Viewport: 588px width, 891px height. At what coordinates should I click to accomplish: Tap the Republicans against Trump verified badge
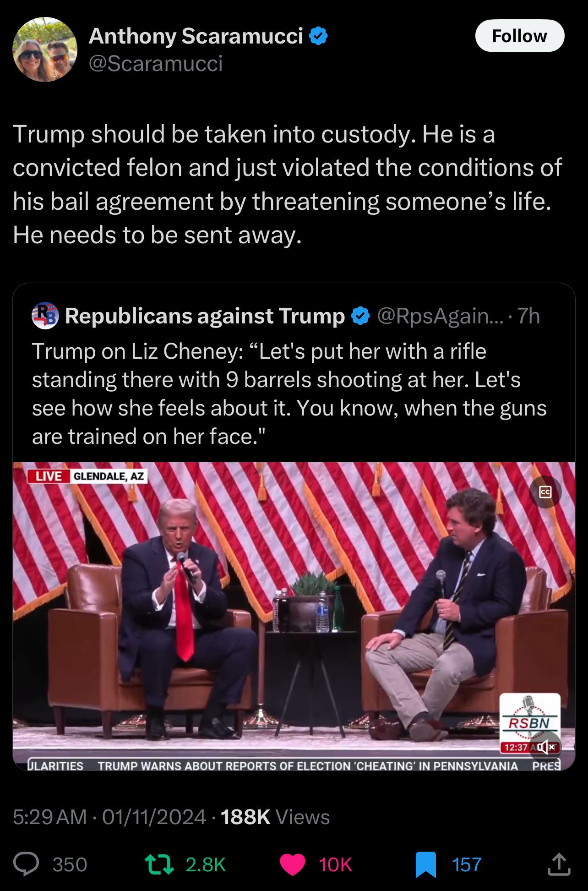360,316
